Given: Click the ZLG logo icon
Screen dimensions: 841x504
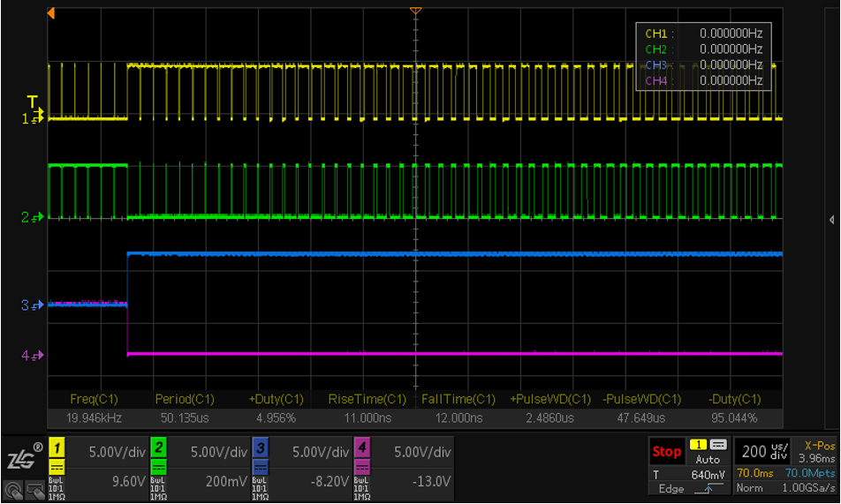Looking at the screenshot, I should click(21, 459).
